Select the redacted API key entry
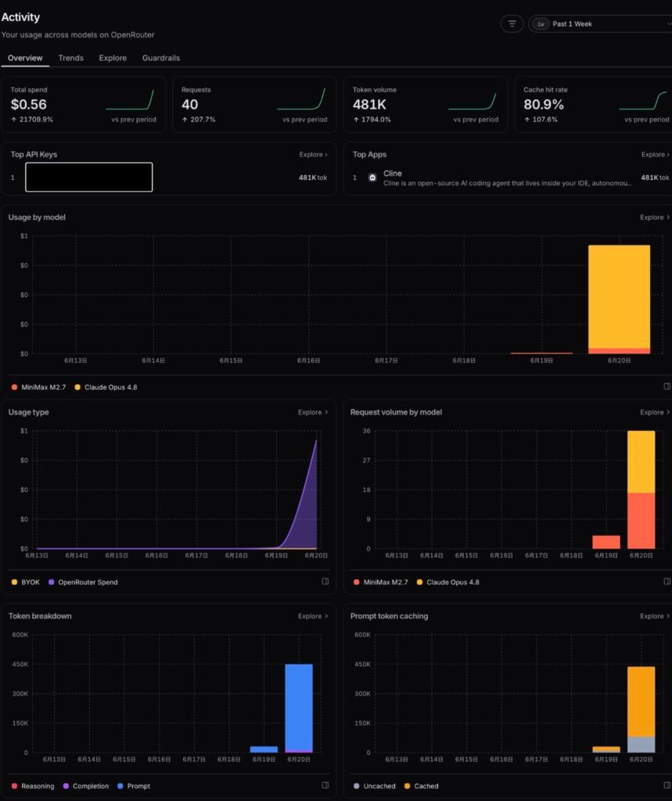Image resolution: width=672 pixels, height=801 pixels. pyautogui.click(x=89, y=178)
